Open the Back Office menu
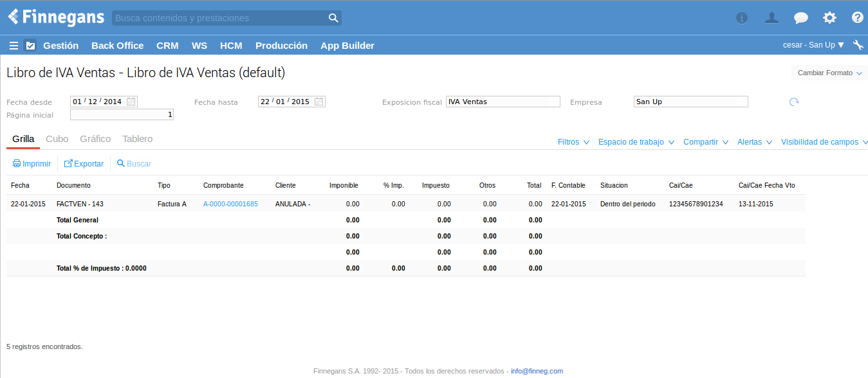This screenshot has width=868, height=378. [x=117, y=46]
